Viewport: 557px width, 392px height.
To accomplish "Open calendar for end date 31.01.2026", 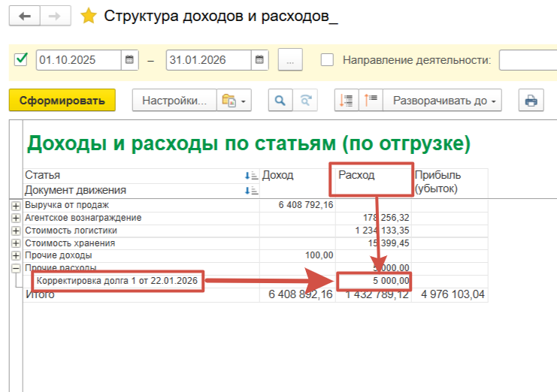I will (259, 60).
